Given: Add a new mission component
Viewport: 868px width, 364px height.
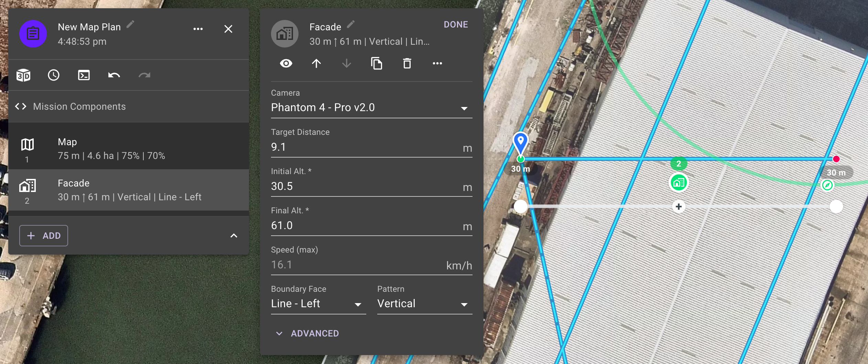Looking at the screenshot, I should pos(44,236).
